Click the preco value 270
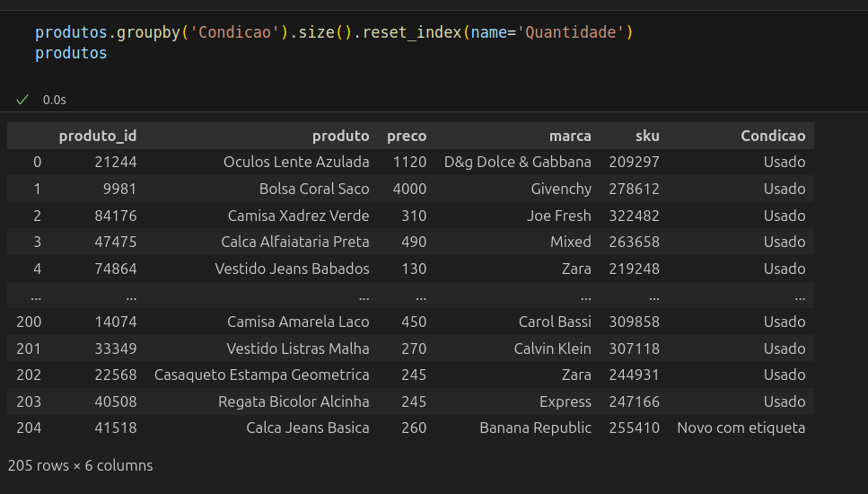Viewport: 868px width, 494px height. (414, 348)
